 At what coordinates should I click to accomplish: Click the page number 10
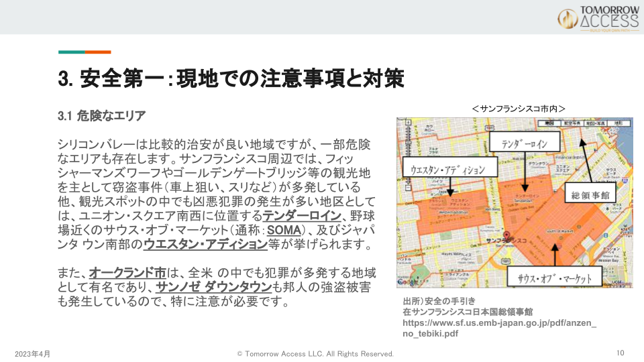[x=620, y=353]
